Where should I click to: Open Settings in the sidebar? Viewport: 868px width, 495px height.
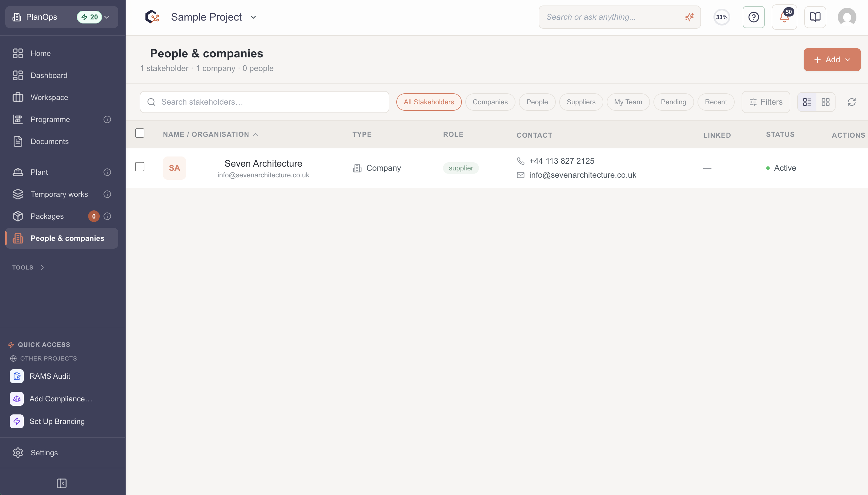[x=62, y=452]
